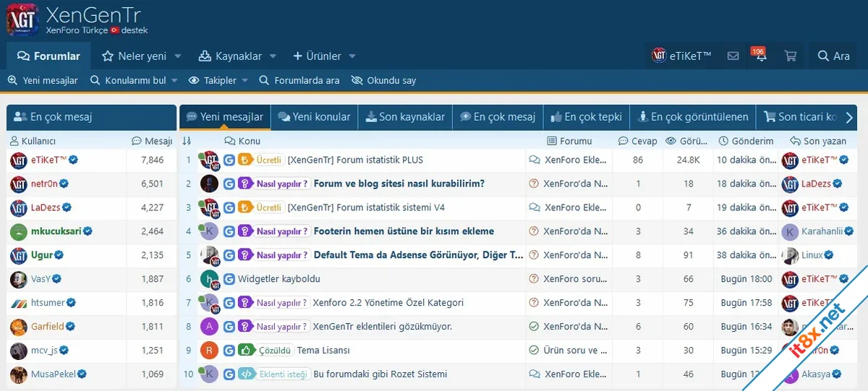Click Eklenti isteği prefix on Rozet Sistemi
This screenshot has height=391, width=868.
point(273,374)
